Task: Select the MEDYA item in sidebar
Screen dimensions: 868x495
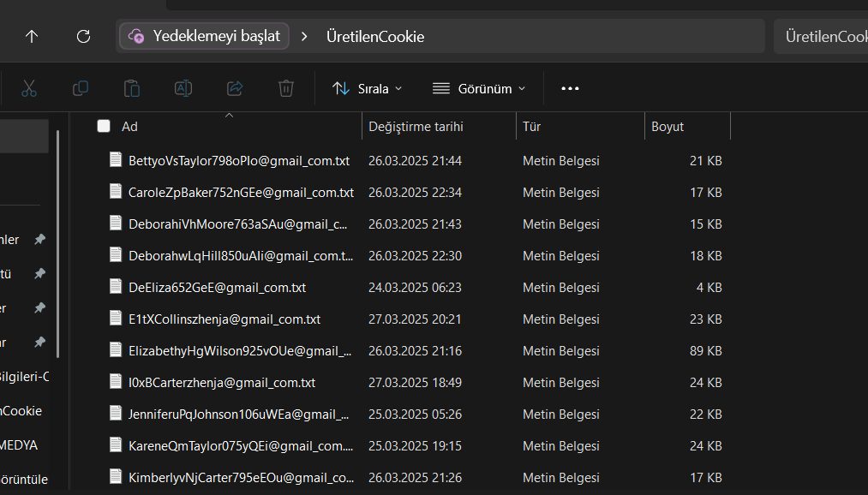Action: pyautogui.click(x=20, y=445)
